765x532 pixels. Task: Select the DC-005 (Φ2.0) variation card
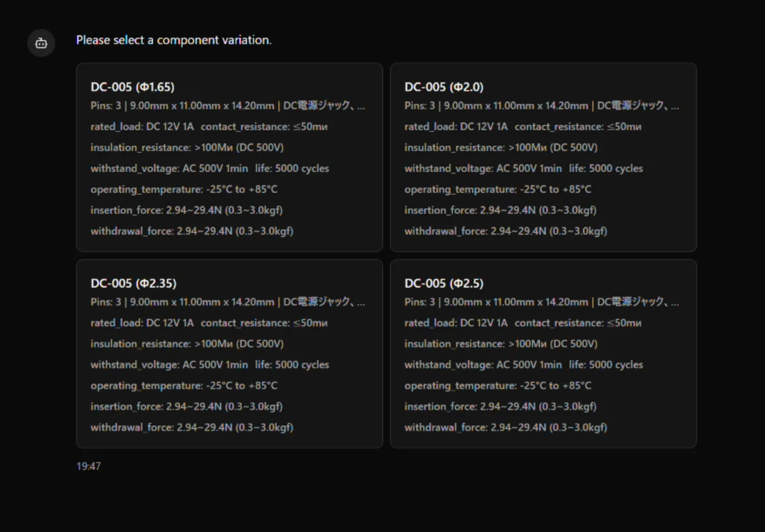543,157
